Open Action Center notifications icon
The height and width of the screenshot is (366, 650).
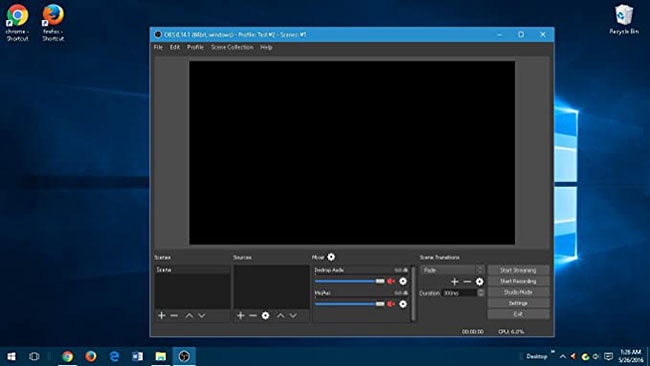(608, 356)
